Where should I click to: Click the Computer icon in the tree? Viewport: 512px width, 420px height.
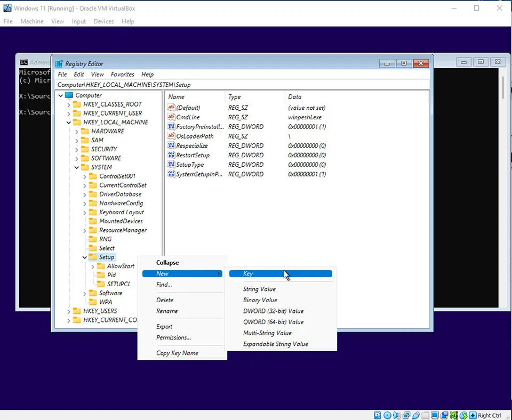pyautogui.click(x=69, y=95)
